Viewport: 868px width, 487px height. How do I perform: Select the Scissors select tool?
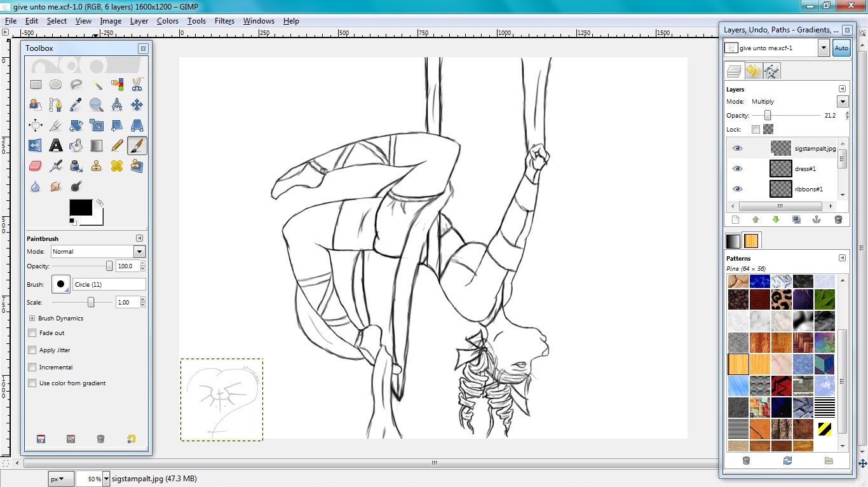point(137,85)
